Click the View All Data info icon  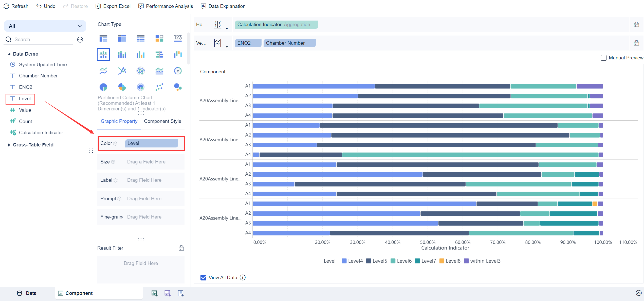(x=243, y=277)
